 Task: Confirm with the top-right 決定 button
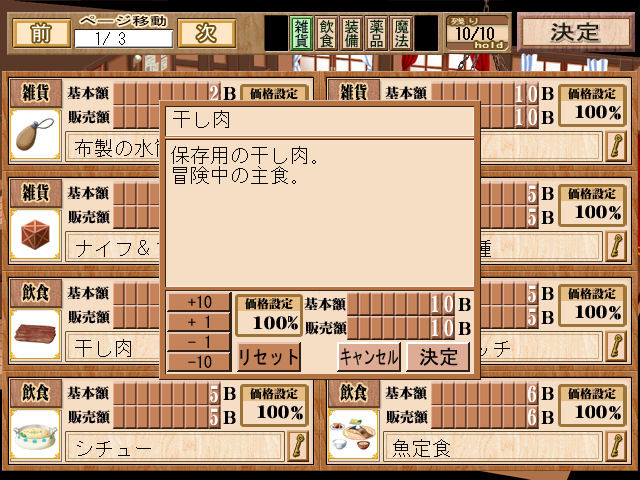[576, 32]
